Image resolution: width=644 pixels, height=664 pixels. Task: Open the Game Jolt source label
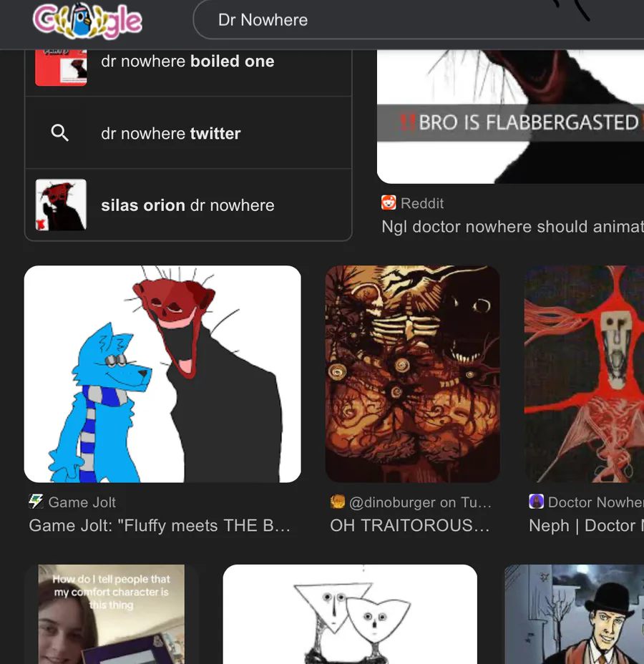pyautogui.click(x=82, y=502)
